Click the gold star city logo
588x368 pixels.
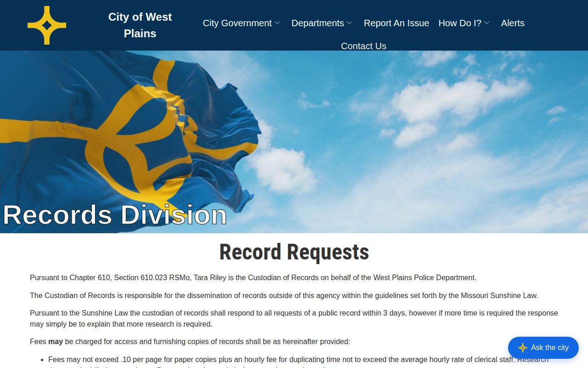[x=47, y=25]
